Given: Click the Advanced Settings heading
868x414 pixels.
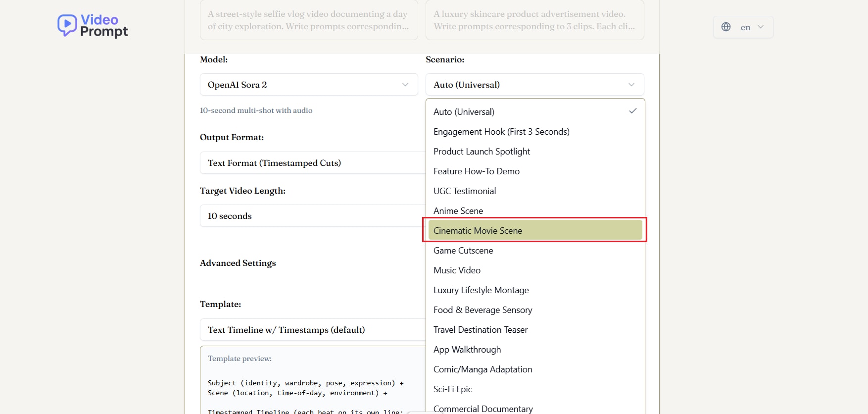Looking at the screenshot, I should tap(238, 263).
